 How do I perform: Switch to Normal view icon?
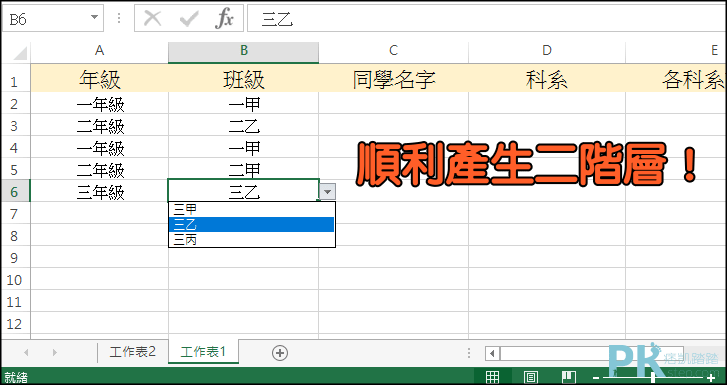(492, 377)
